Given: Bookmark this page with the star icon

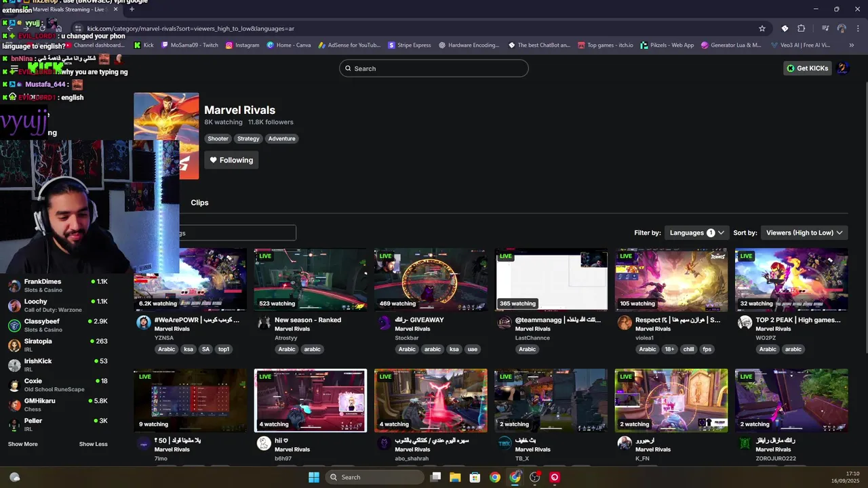Looking at the screenshot, I should click(x=762, y=28).
